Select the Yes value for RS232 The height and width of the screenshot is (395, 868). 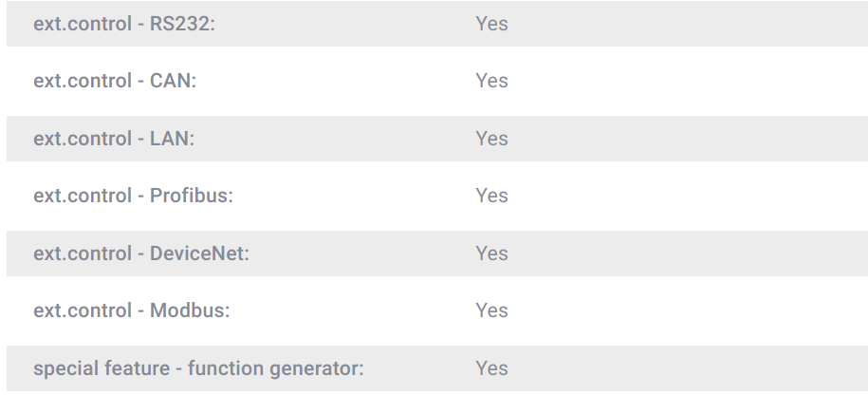click(491, 24)
